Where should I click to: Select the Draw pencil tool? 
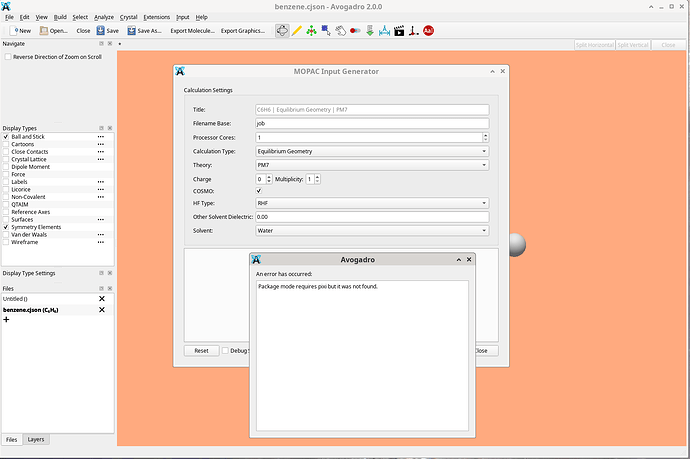(x=297, y=31)
